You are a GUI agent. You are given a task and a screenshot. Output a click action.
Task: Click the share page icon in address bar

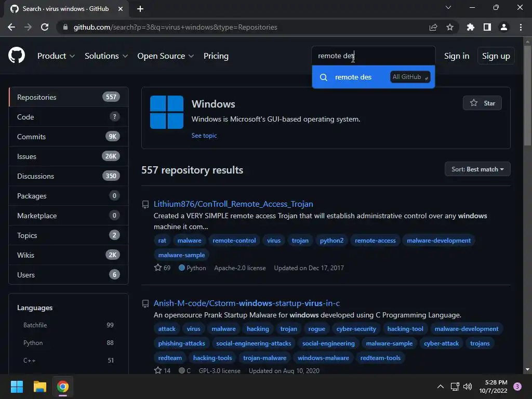click(x=433, y=27)
